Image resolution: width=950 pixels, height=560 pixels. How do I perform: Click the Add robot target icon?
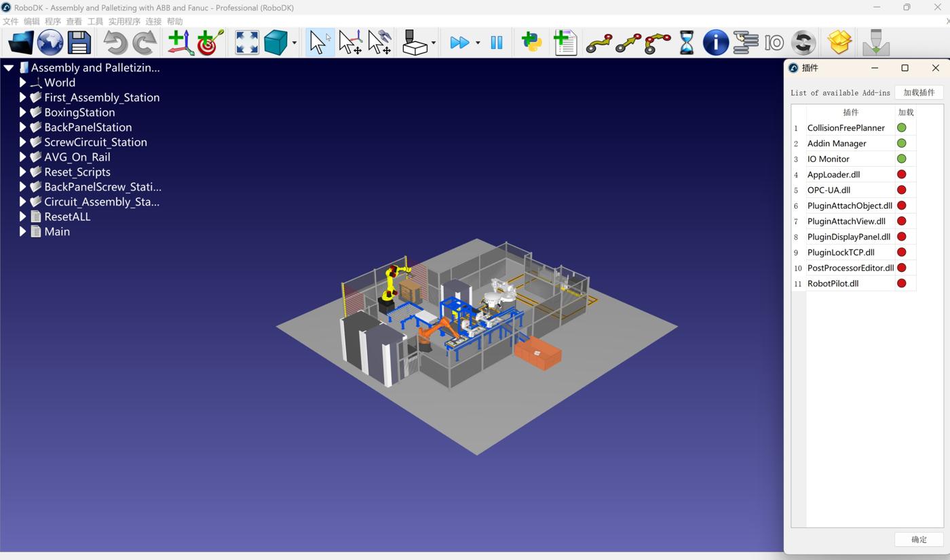pyautogui.click(x=210, y=43)
